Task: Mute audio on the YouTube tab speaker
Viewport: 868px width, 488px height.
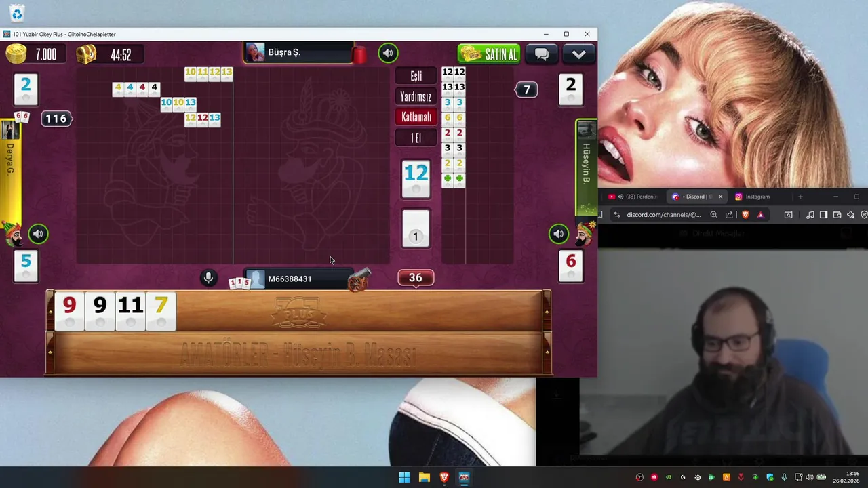Action: (x=620, y=197)
